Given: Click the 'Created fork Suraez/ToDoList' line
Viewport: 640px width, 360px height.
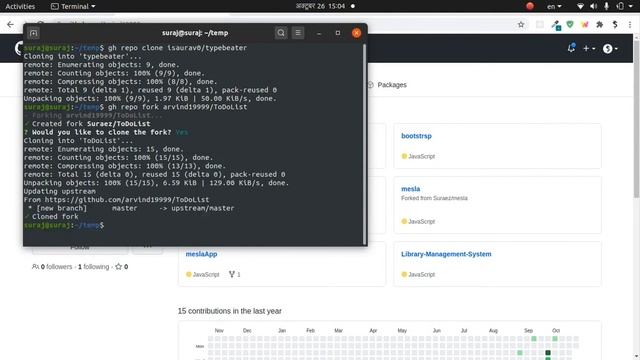Looking at the screenshot, I should pos(87,124).
